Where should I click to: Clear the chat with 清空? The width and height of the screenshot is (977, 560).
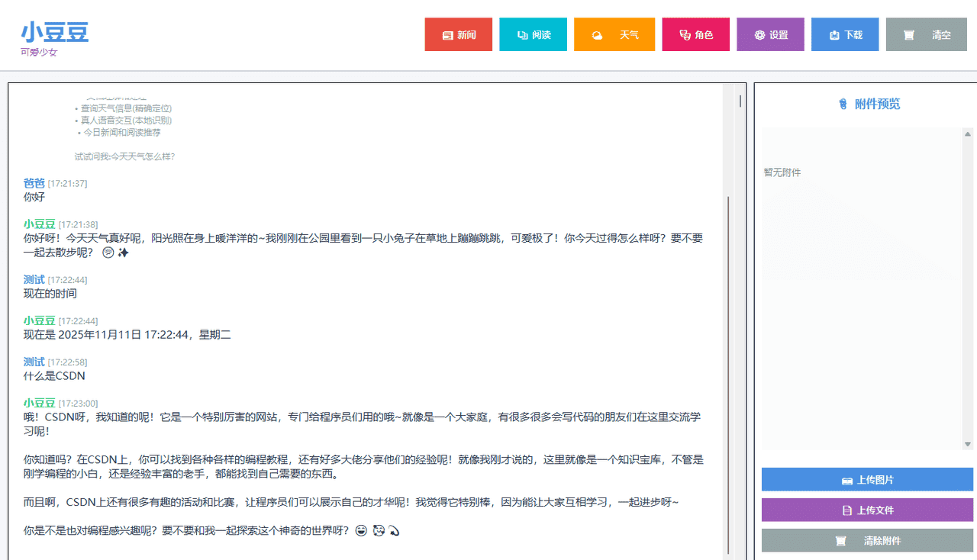(926, 34)
